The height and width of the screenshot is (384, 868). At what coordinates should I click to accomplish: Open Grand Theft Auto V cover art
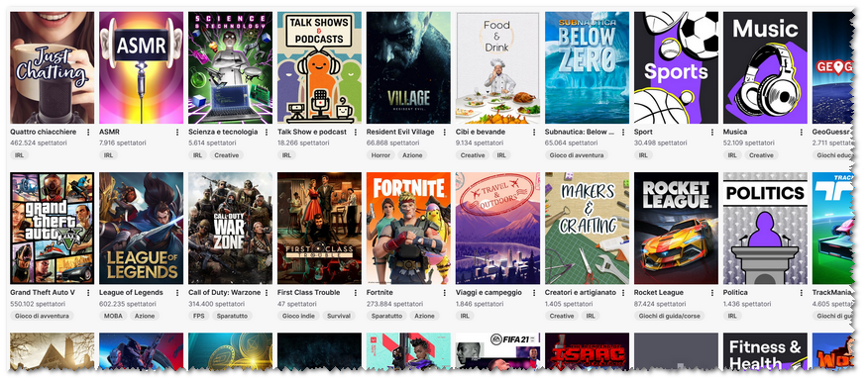click(53, 229)
